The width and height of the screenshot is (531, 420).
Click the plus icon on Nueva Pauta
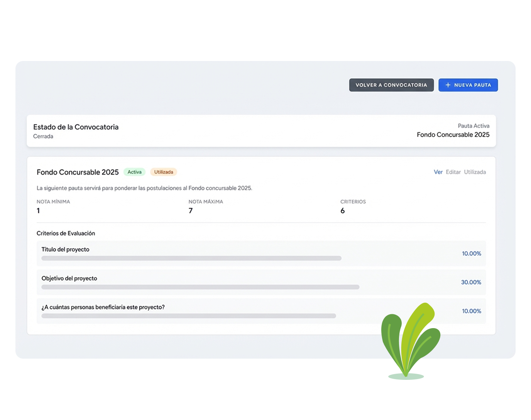pyautogui.click(x=448, y=85)
